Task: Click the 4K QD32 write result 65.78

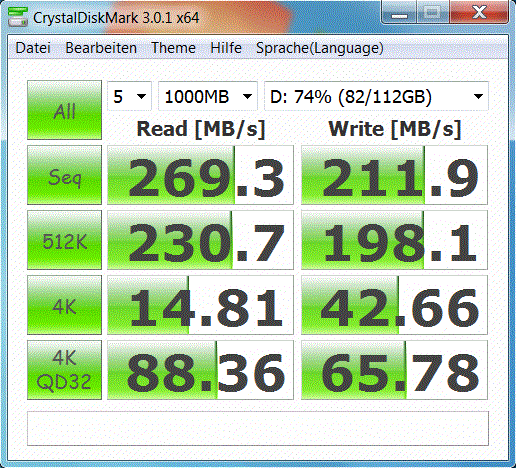Action: 394,370
